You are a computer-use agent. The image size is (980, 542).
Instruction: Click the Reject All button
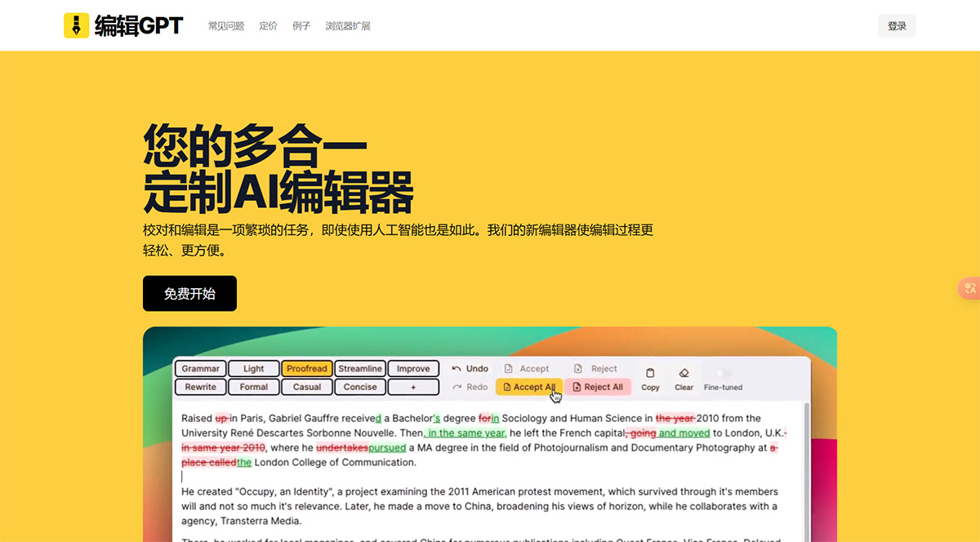pos(599,386)
